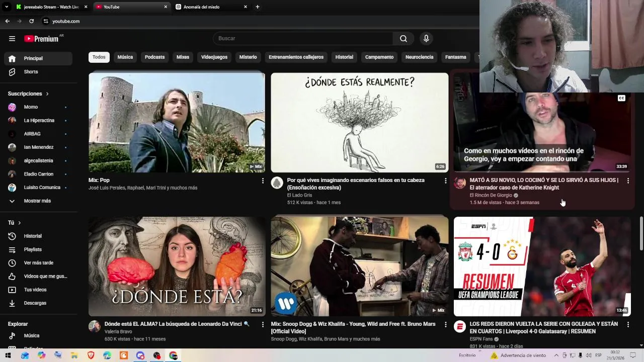644x362 pixels.
Task: Open options menu for Dónde está EL ALMA
Action: pos(263,325)
